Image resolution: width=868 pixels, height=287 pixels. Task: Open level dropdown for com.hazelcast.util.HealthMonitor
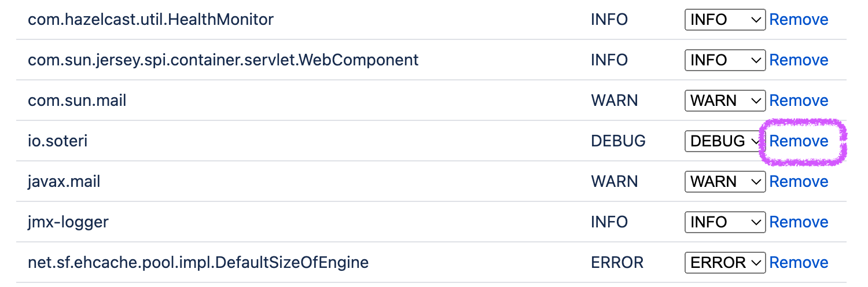pyautogui.click(x=724, y=20)
